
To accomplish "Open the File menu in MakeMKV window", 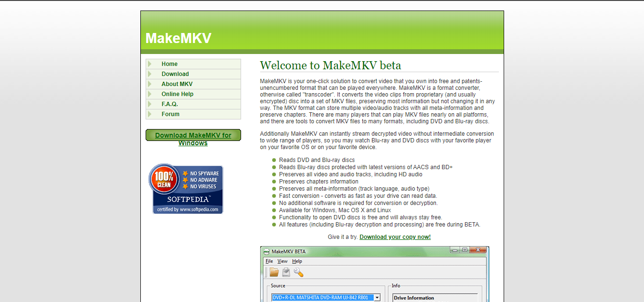I will pyautogui.click(x=269, y=261).
